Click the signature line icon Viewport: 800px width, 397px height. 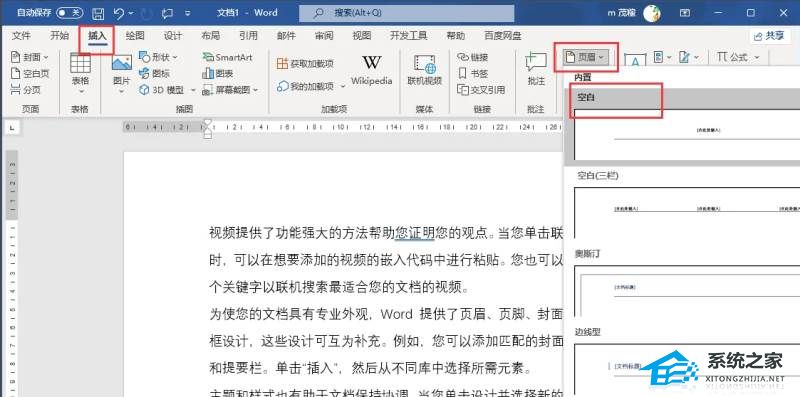[685, 57]
